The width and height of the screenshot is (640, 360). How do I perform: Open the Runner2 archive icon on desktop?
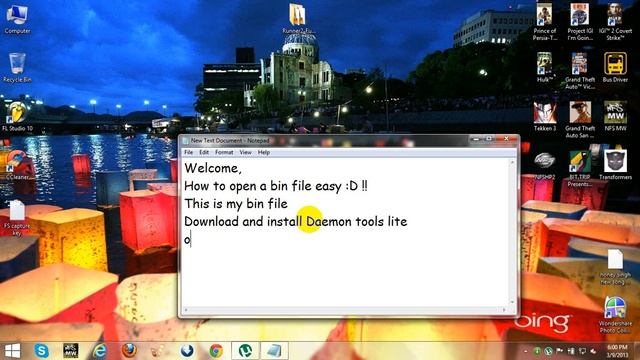pyautogui.click(x=298, y=18)
